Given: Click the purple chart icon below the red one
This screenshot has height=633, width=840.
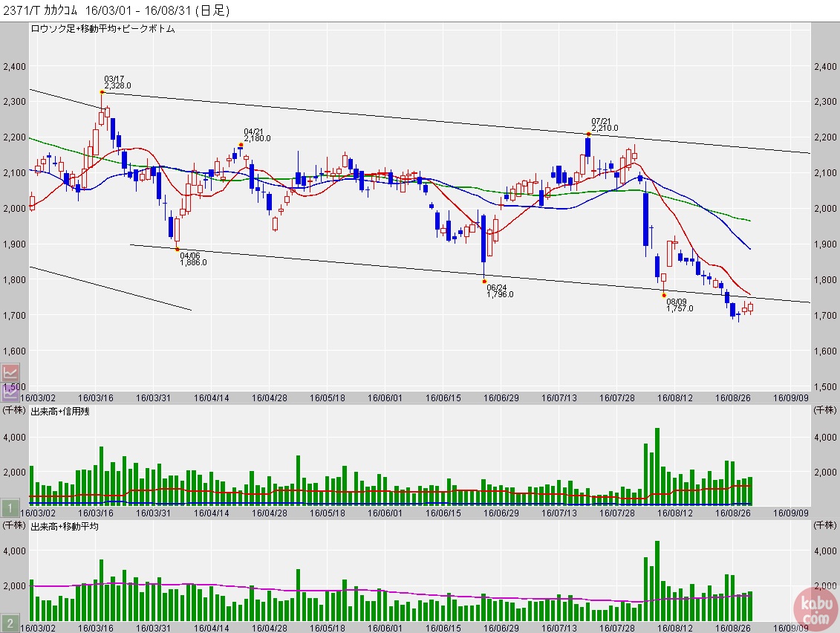Looking at the screenshot, I should point(10,392).
